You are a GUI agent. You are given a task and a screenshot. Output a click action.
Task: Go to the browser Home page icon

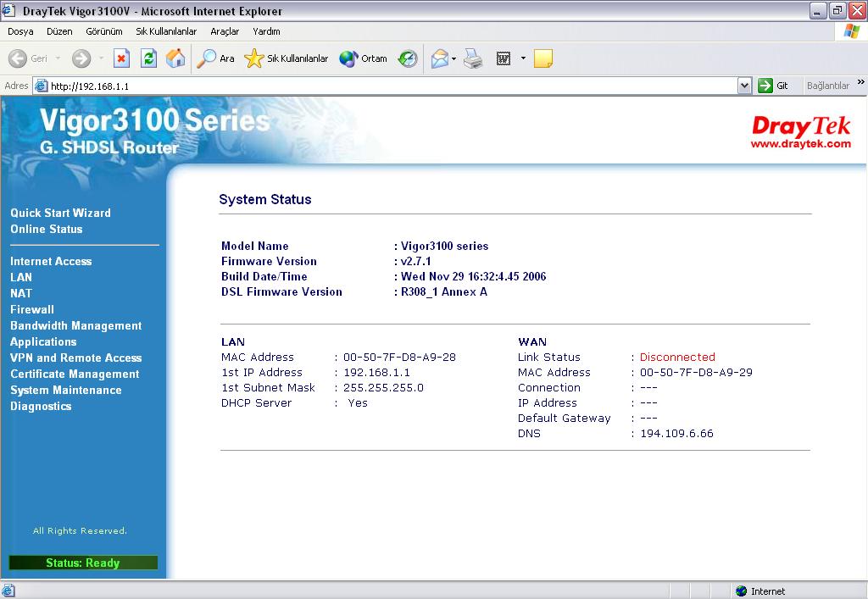[x=175, y=58]
